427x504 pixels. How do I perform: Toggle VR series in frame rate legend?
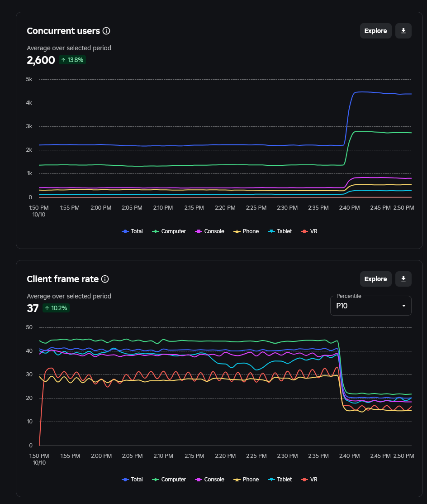tap(310, 480)
